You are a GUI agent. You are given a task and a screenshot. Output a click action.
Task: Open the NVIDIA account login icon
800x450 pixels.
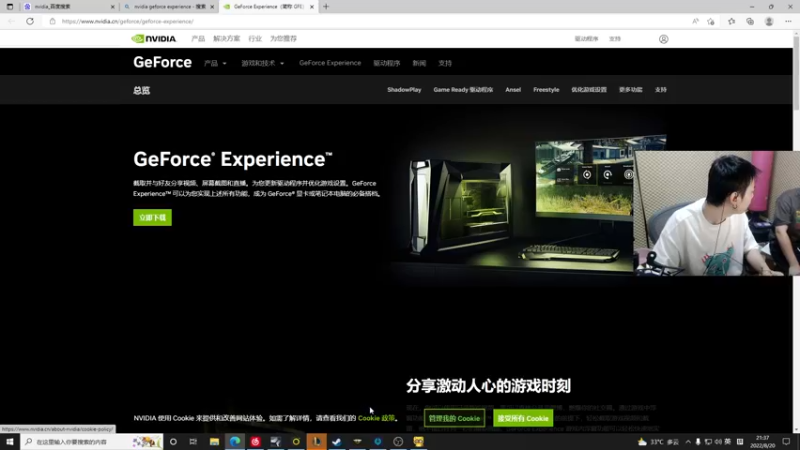(x=663, y=39)
